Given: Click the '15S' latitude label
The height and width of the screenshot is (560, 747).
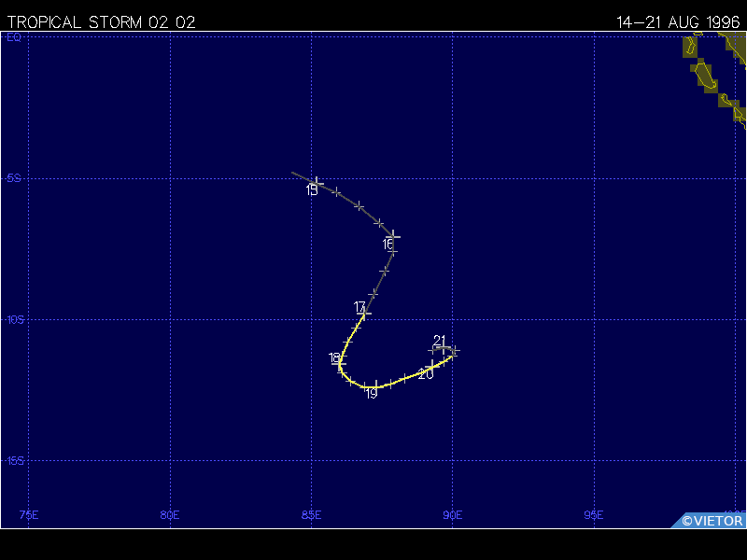Looking at the screenshot, I should pos(15,461).
